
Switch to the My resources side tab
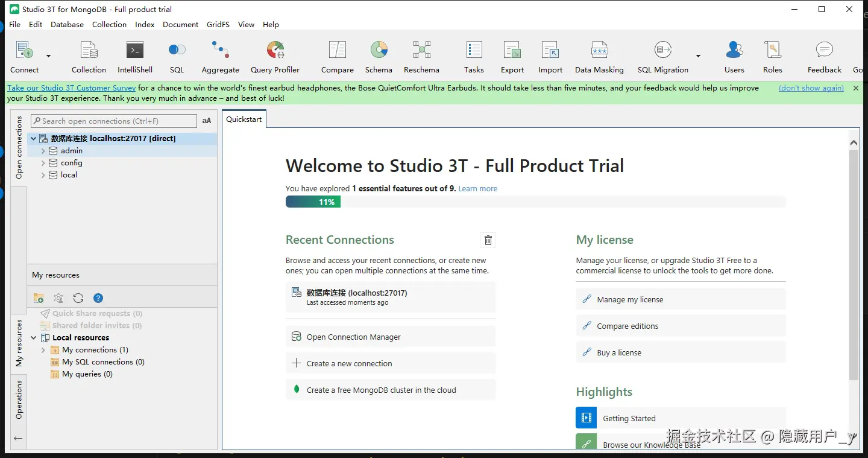click(x=19, y=343)
